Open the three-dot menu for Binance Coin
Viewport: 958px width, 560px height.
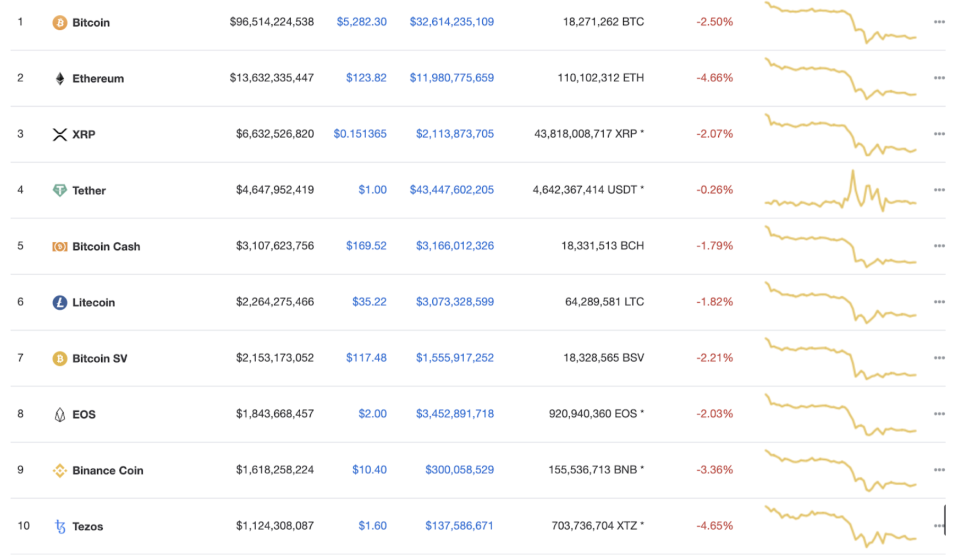pos(939,470)
